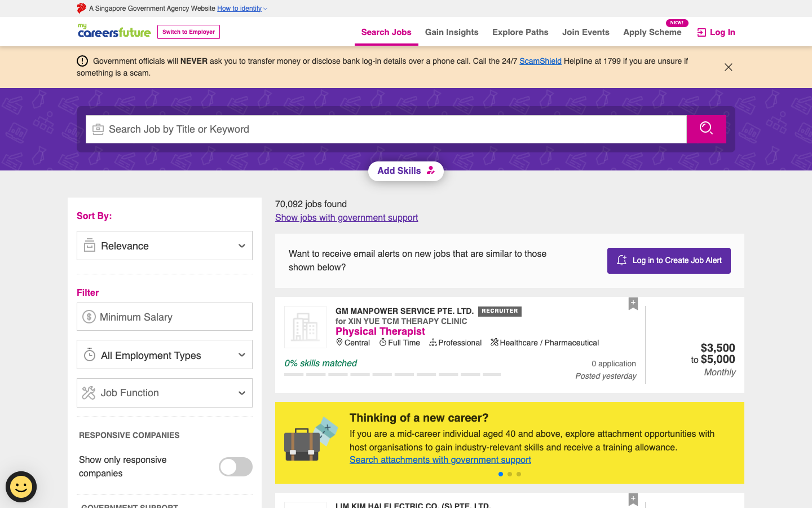Click the Singapore lion crest icon
The image size is (812, 508).
pyautogui.click(x=82, y=8)
